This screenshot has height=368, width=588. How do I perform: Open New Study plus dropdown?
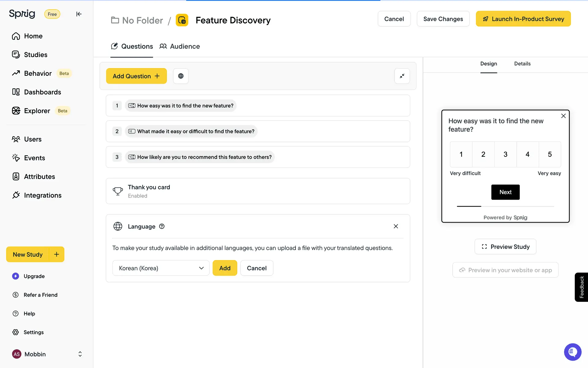point(57,254)
